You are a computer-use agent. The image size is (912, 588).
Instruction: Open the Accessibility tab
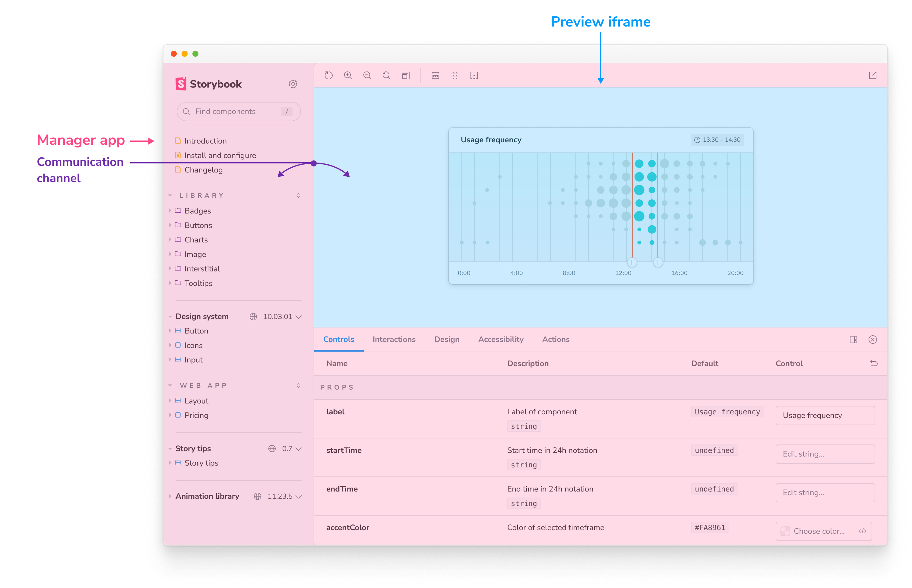(x=501, y=339)
